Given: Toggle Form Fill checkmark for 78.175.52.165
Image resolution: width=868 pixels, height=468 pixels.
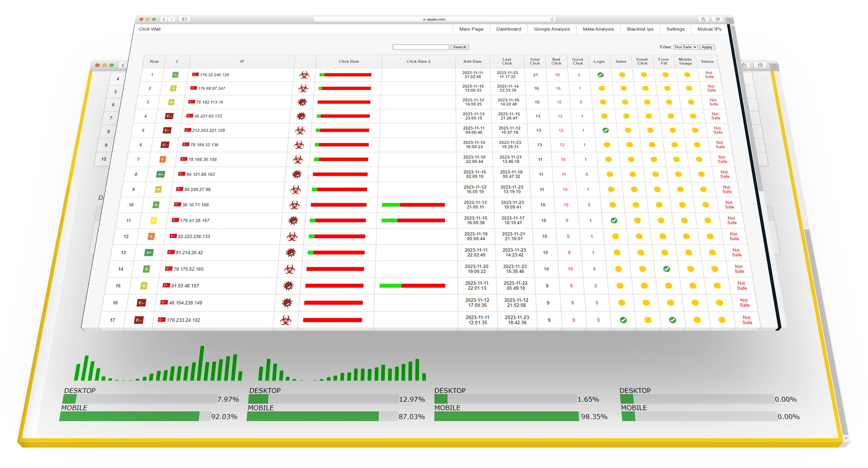Looking at the screenshot, I should (666, 269).
